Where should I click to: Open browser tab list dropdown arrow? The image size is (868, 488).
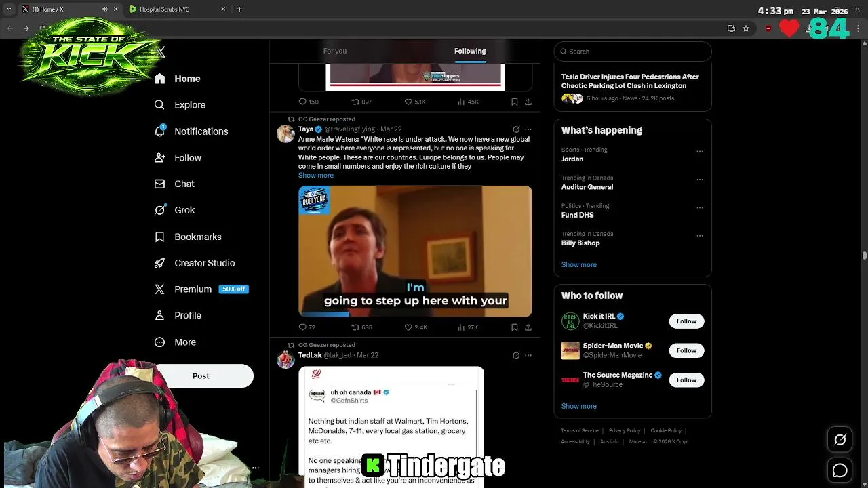coord(9,9)
